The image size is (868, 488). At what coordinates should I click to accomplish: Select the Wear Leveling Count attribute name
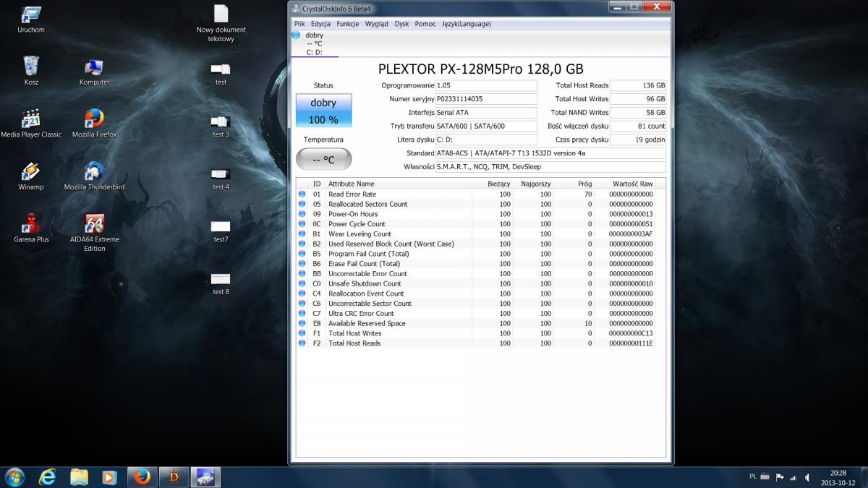[x=359, y=234]
